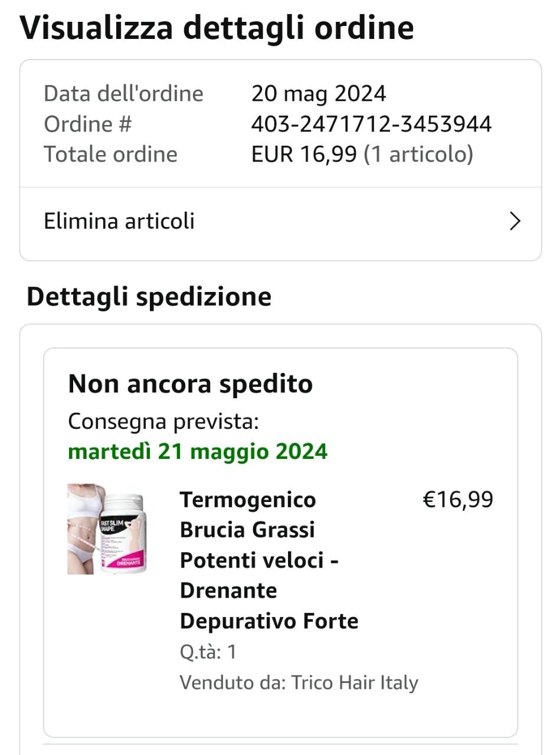This screenshot has height=755, width=560.
Task: Tap the Non ancora spedito status heading
Action: tap(190, 384)
